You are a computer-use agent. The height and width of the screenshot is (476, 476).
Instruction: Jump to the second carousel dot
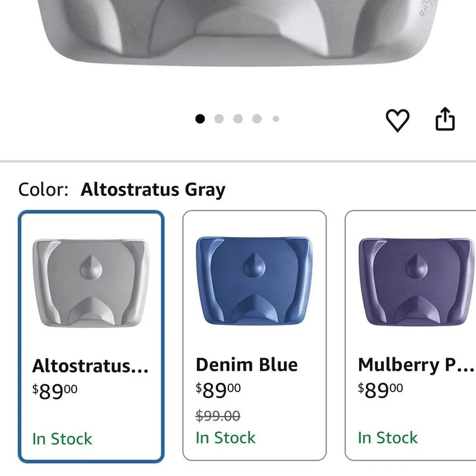point(219,119)
